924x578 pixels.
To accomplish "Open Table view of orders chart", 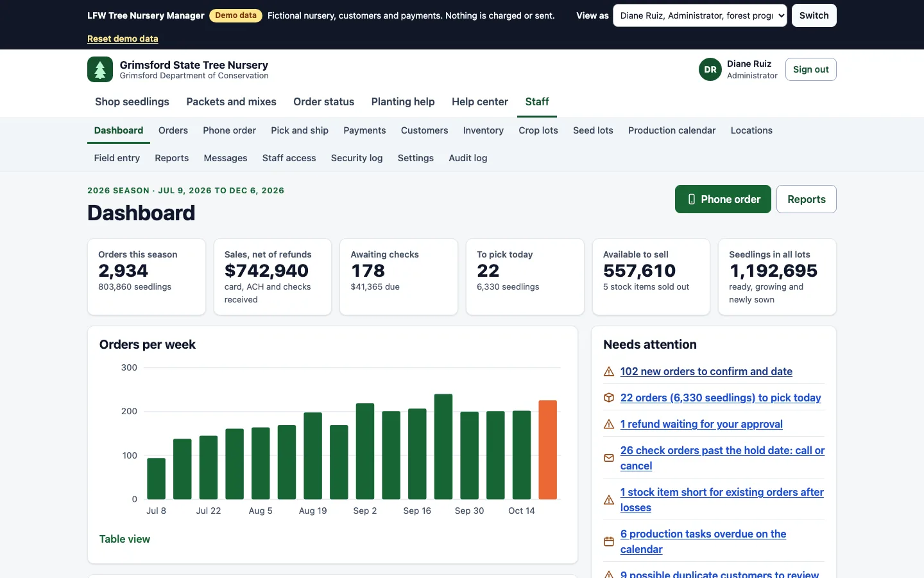I will [x=124, y=539].
